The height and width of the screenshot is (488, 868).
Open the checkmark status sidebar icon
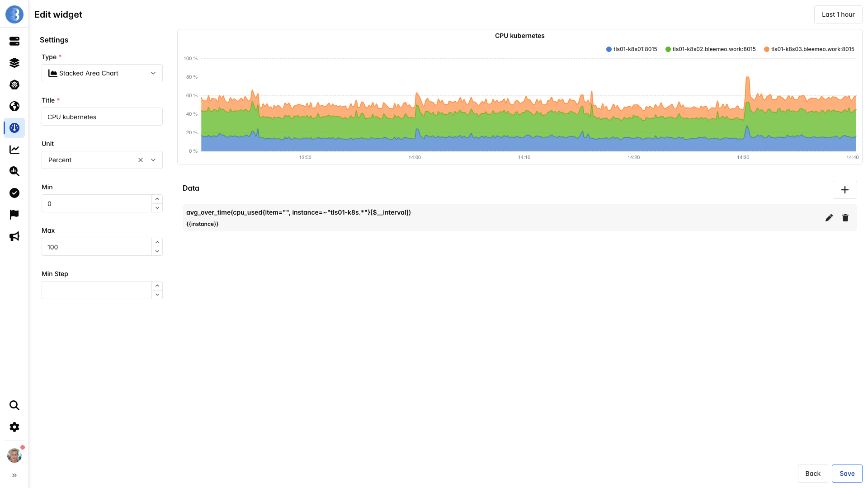pyautogui.click(x=14, y=193)
